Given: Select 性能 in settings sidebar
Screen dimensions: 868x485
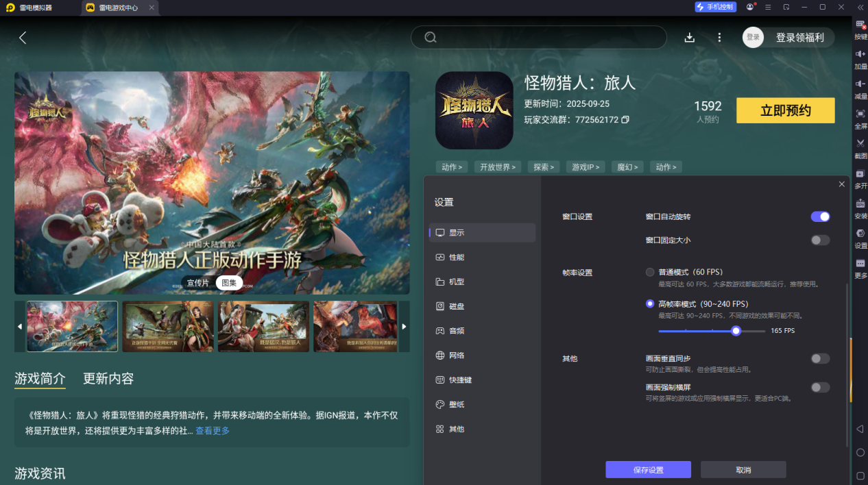Looking at the screenshot, I should (482, 258).
